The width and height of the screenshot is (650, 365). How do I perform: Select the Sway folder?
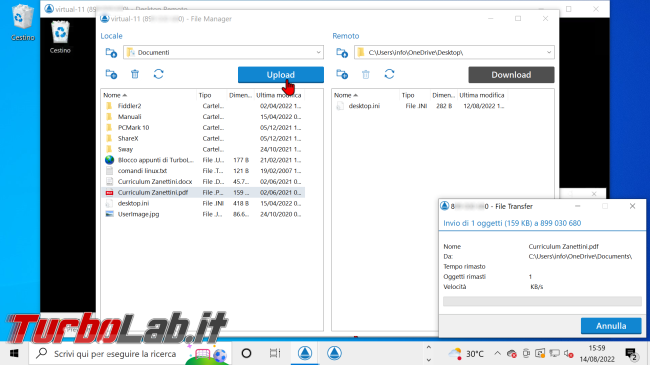coord(203,149)
